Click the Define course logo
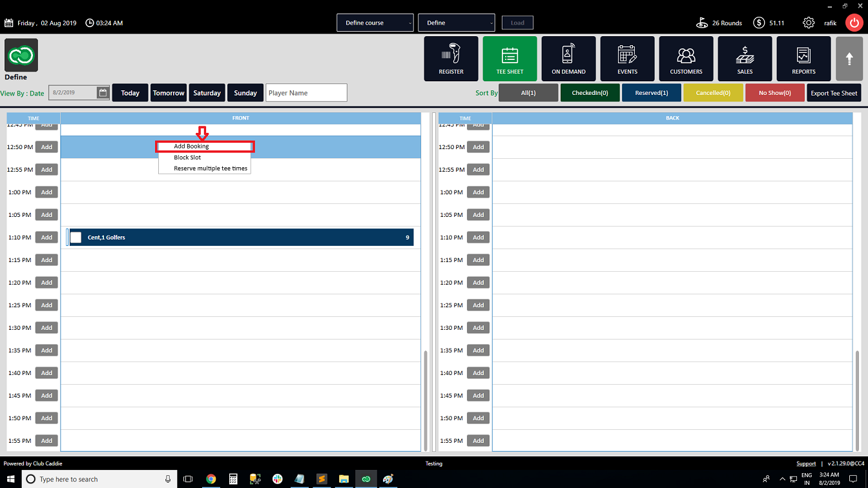 click(21, 55)
